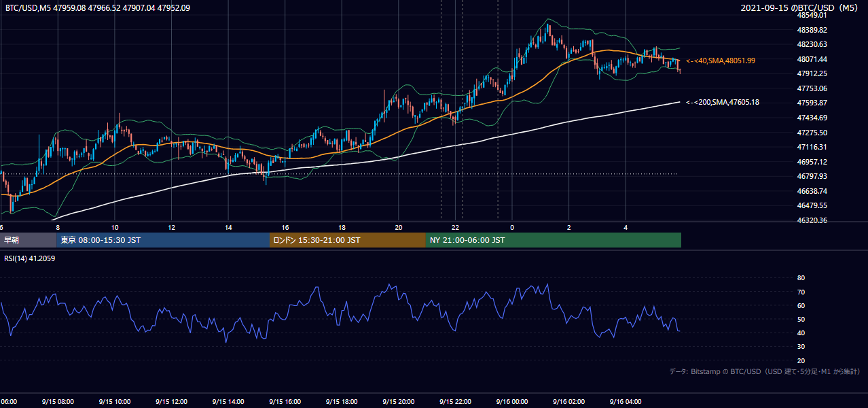868x408 pixels.
Task: Click the 9/16 00:00 bottom time label
Action: point(512,401)
